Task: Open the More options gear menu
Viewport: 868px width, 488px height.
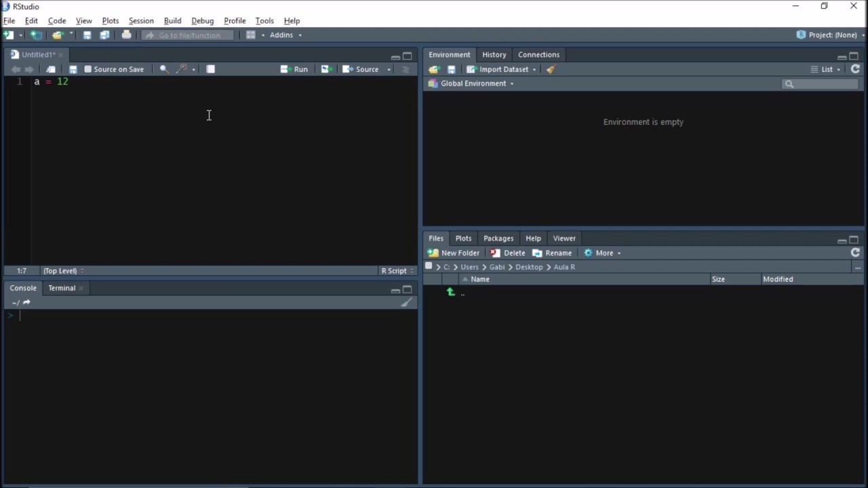Action: [602, 253]
